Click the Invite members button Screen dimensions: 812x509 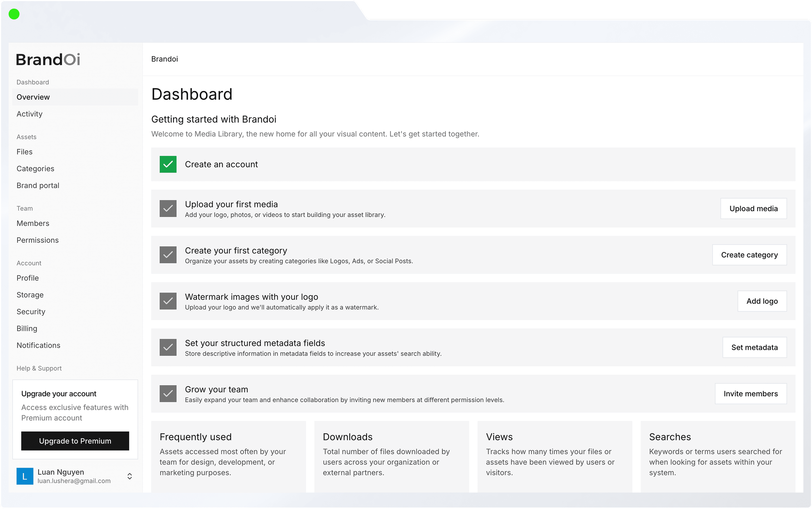coord(751,394)
